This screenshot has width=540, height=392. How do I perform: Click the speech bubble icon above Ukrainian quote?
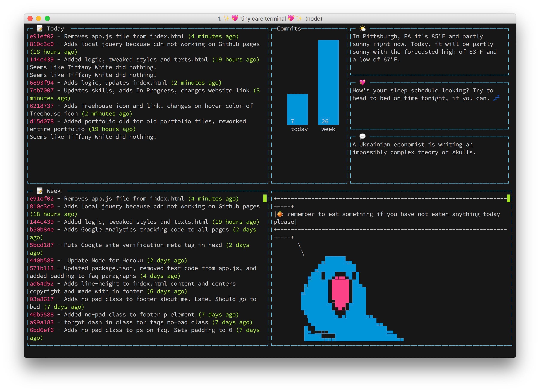(362, 137)
